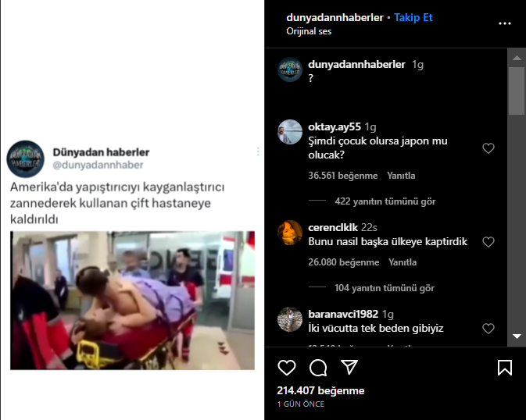
Task: Click the stretcher video thumbnail in the post
Action: [132, 301]
